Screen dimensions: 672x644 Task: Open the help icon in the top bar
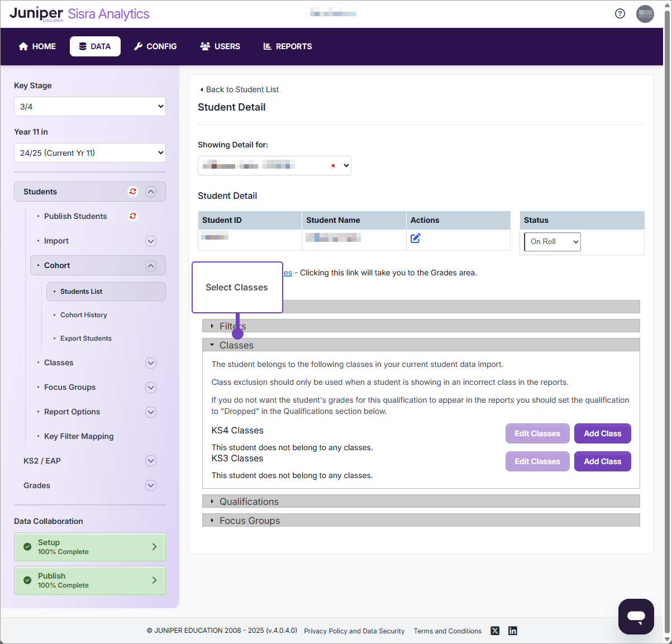click(620, 14)
